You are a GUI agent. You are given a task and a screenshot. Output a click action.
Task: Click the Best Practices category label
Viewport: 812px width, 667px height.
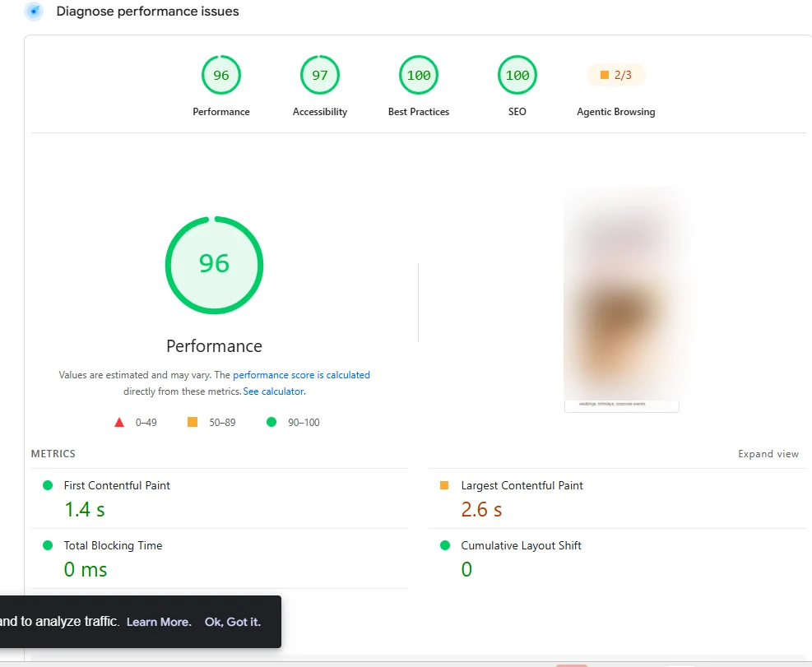tap(419, 112)
